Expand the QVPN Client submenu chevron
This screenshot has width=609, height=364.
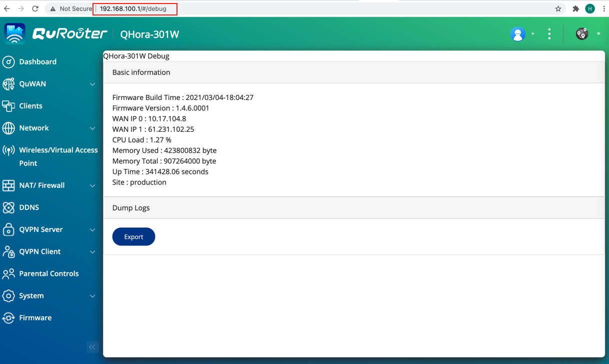[92, 252]
